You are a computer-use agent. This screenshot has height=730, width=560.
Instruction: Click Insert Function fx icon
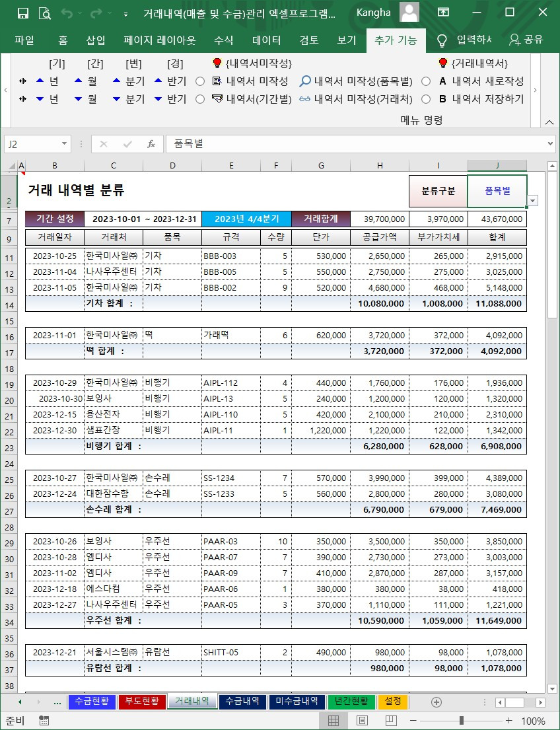pos(151,144)
